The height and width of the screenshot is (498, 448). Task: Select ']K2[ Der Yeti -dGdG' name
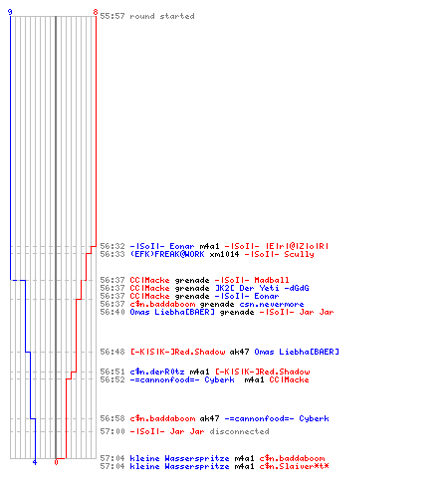[x=262, y=288]
